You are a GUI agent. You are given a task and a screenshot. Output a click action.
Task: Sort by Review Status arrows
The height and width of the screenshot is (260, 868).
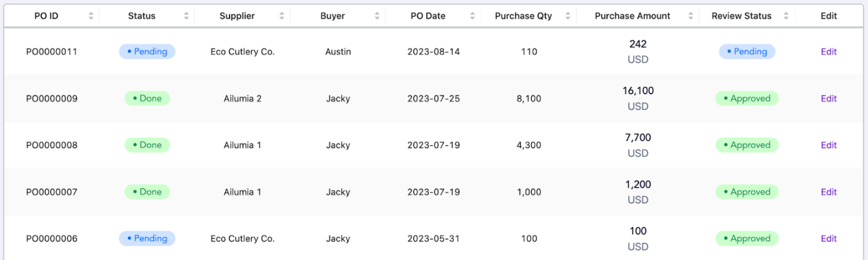pos(786,16)
